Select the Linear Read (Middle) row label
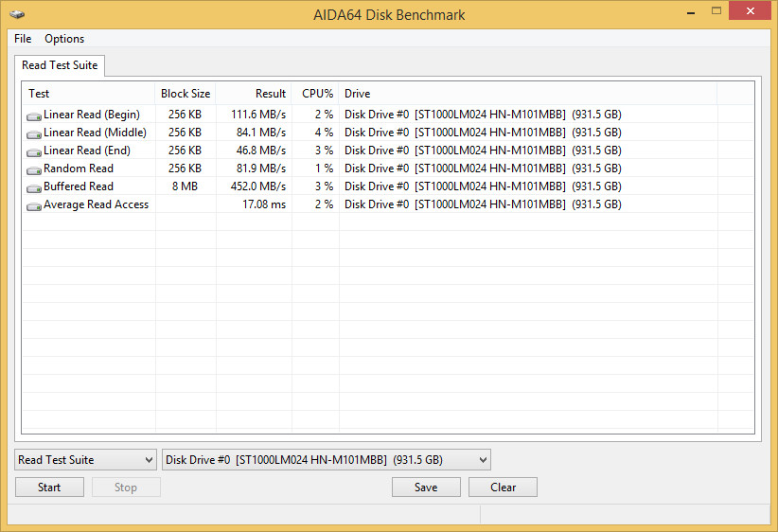Viewport: 778px width, 532px height. (x=95, y=133)
